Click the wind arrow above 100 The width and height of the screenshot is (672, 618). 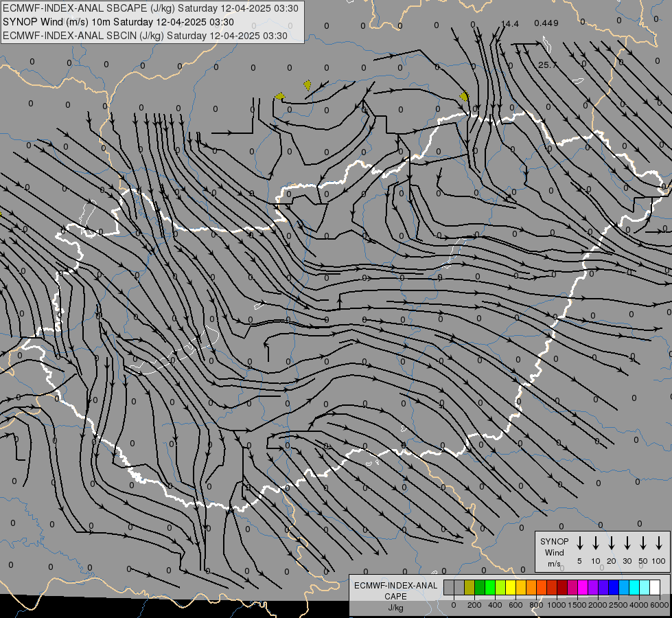659,543
